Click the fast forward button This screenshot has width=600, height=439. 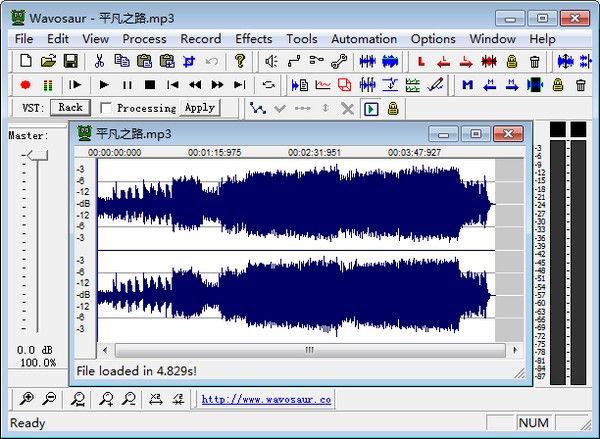[x=216, y=85]
